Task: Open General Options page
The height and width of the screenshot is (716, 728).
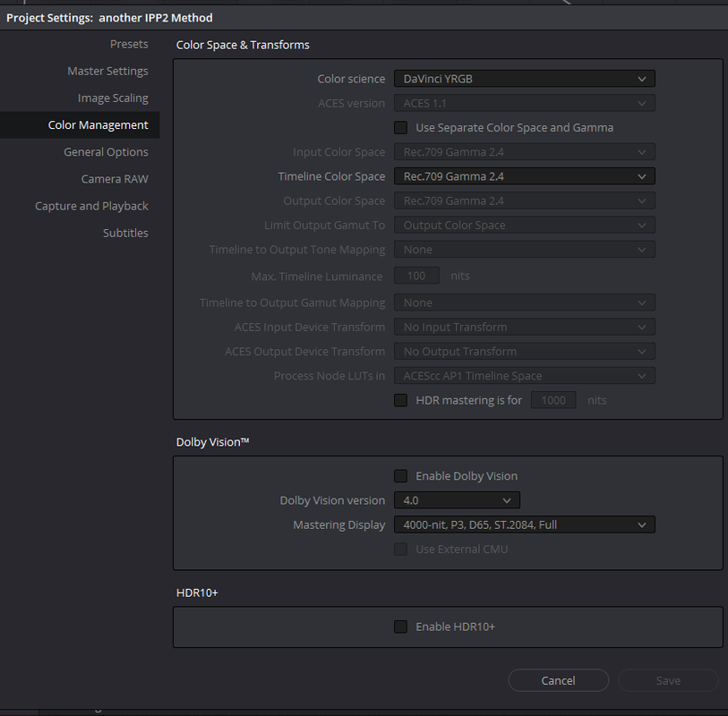Action: click(106, 152)
